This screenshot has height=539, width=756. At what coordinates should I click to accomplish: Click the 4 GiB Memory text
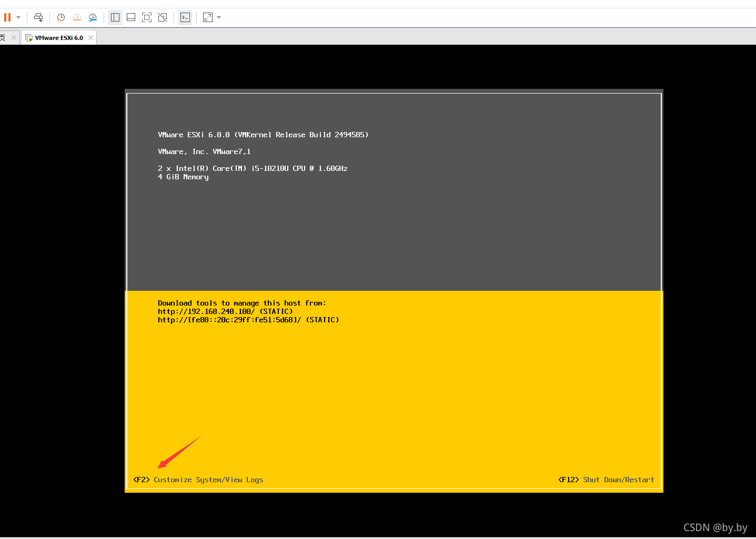183,177
